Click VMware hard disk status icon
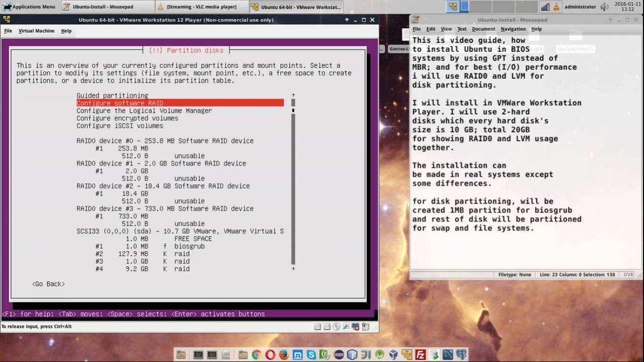Image resolution: width=644 pixels, height=362 pixels. (x=318, y=326)
